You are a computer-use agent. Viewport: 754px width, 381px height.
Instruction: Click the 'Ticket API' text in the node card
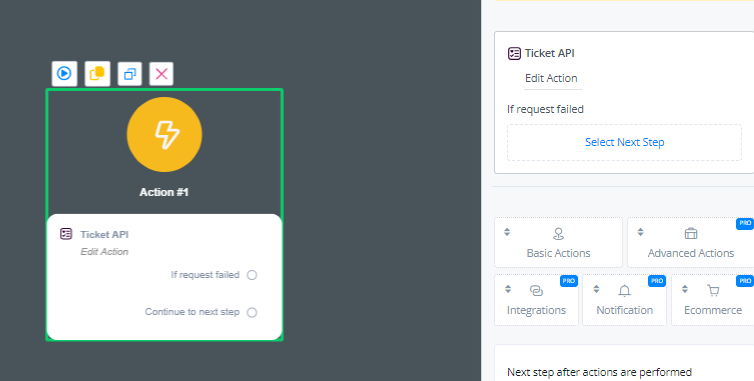tap(104, 234)
